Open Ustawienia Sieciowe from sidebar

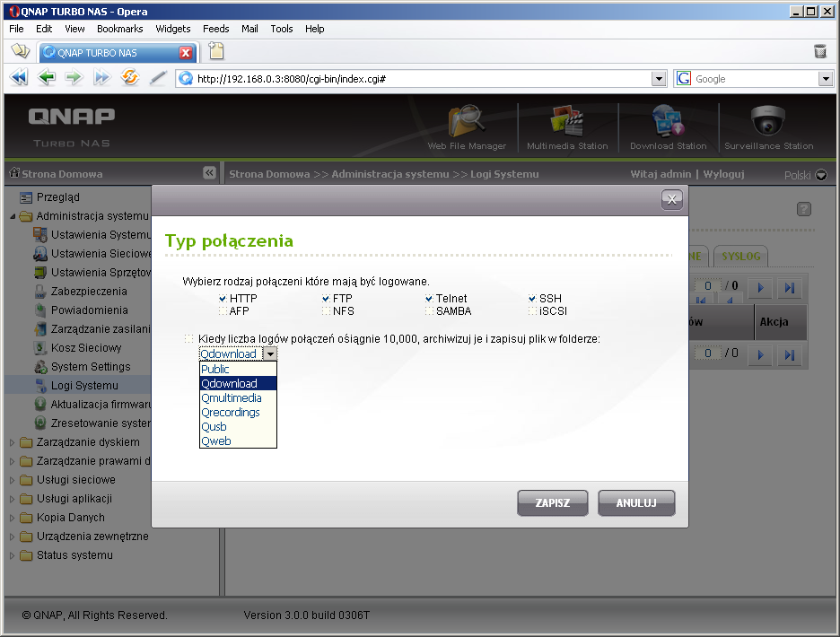101,253
